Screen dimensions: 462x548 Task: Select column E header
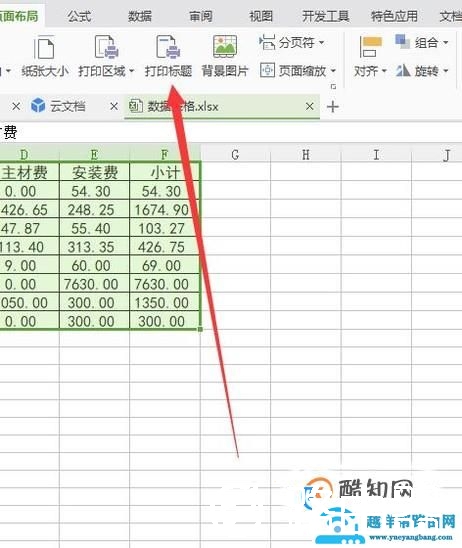tap(94, 154)
